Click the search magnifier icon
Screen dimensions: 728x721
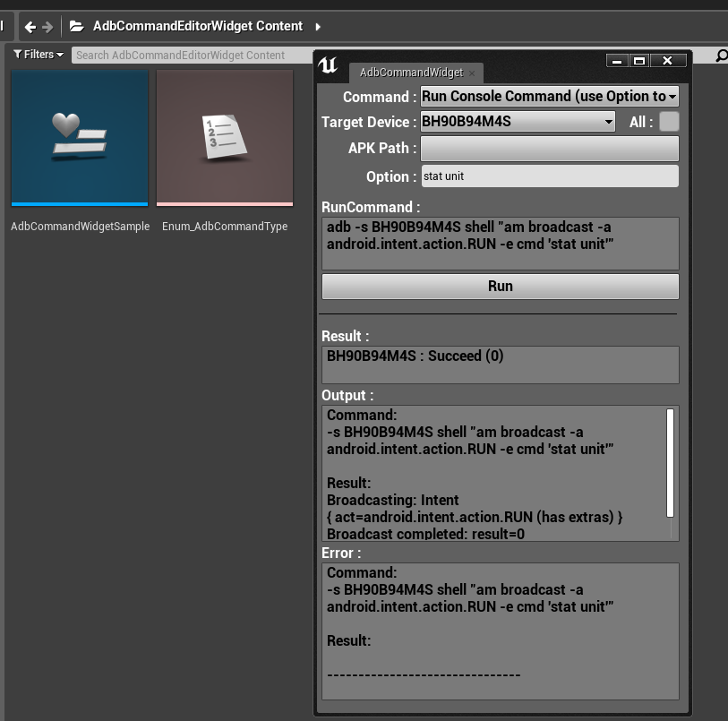point(721,56)
